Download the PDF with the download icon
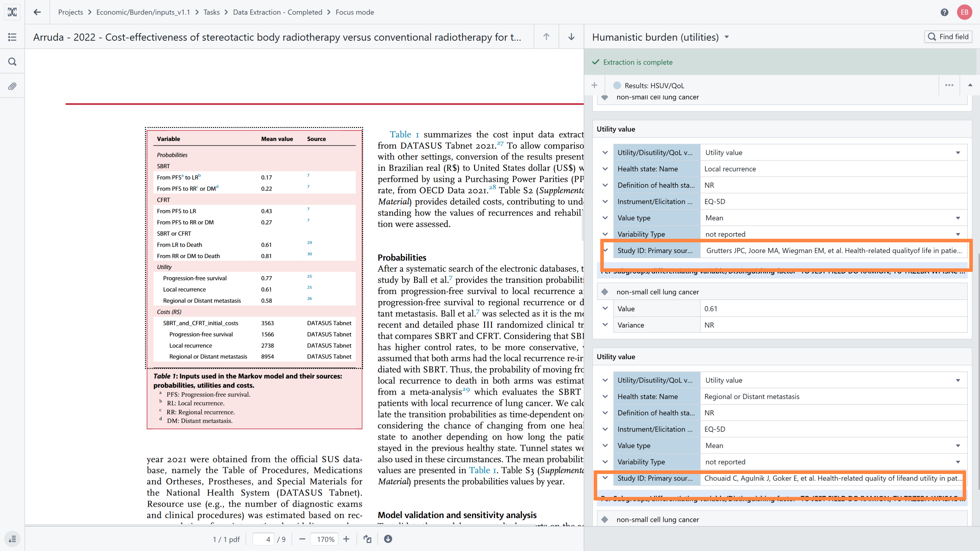 click(x=388, y=539)
